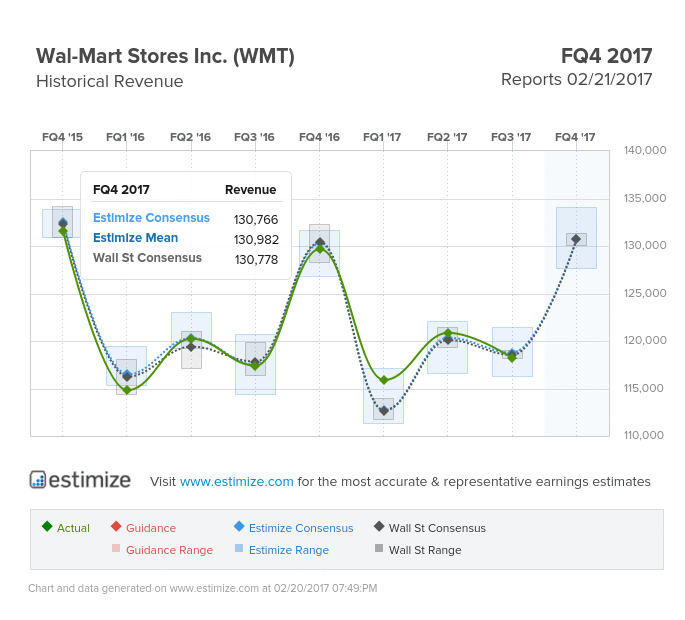Click the Wall St Range legend label
Viewport: 685px width, 620px height.
(425, 550)
